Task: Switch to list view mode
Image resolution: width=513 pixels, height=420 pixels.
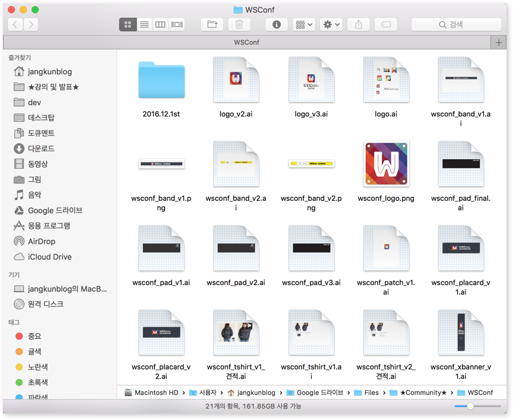Action: (144, 24)
